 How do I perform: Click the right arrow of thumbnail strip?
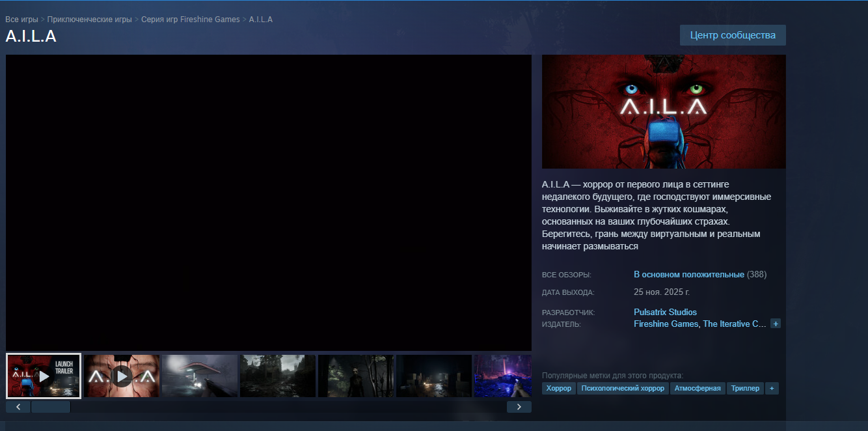tap(519, 407)
